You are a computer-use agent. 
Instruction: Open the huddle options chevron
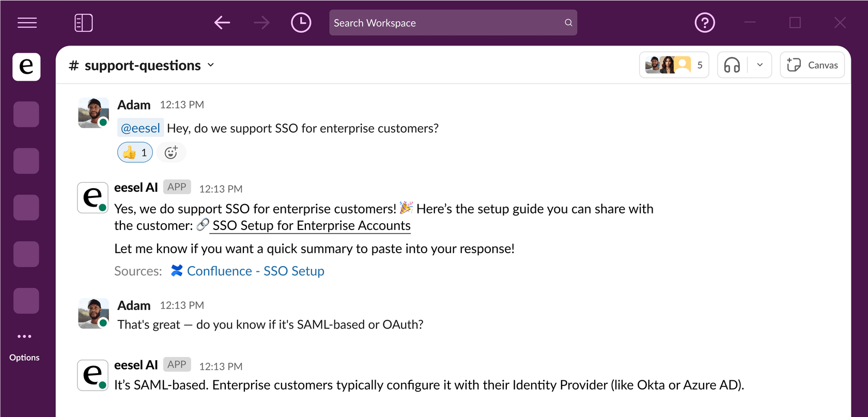[760, 65]
